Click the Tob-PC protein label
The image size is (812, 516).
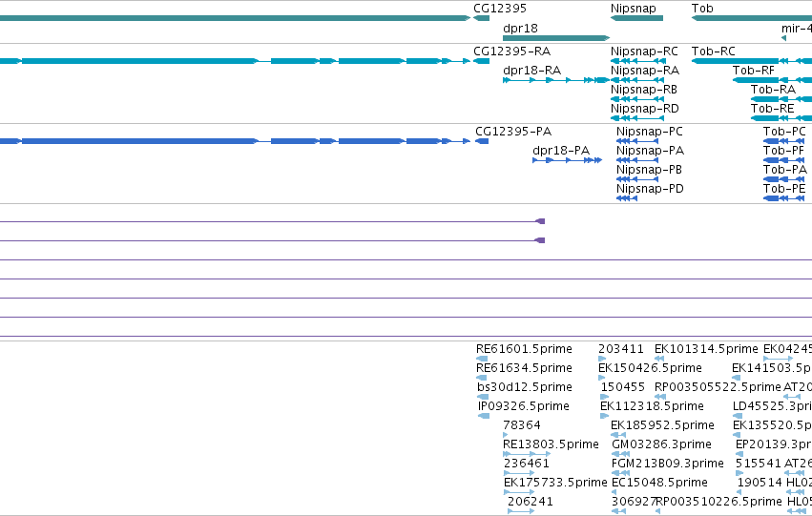coord(784,132)
